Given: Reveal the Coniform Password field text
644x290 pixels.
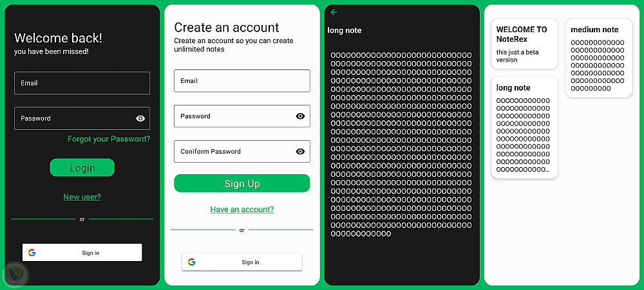Looking at the screenshot, I should coord(300,151).
